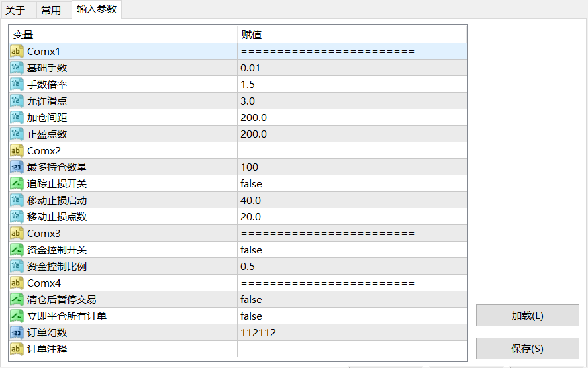Switch to the 关于 tab

coord(15,10)
